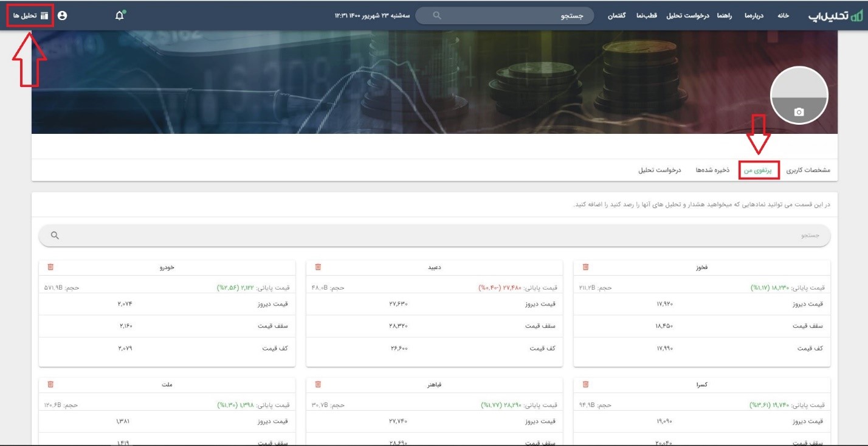Switch to the ذخیره شده‌ها tab

712,170
